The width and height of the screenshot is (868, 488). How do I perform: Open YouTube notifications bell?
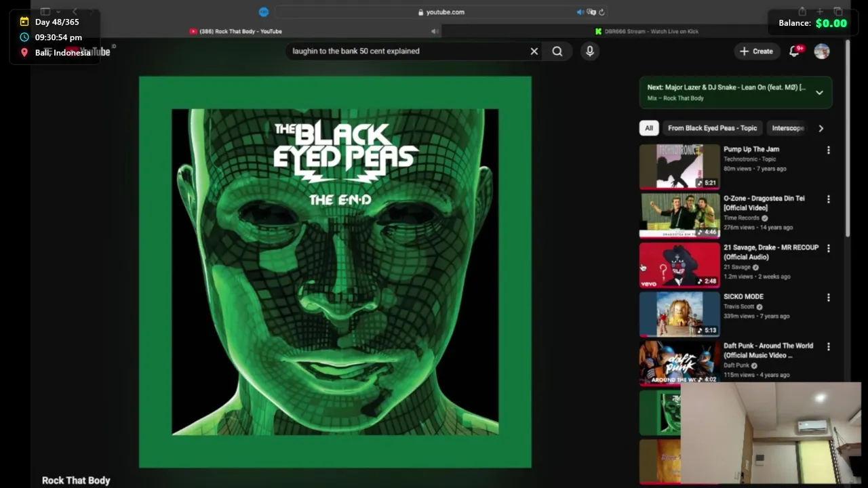coord(795,51)
